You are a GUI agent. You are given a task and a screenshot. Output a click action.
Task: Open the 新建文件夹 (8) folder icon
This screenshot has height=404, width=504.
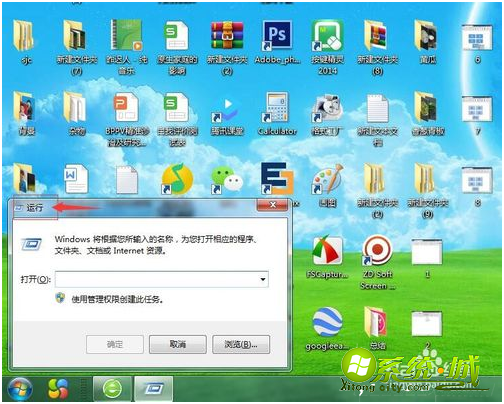point(376,36)
